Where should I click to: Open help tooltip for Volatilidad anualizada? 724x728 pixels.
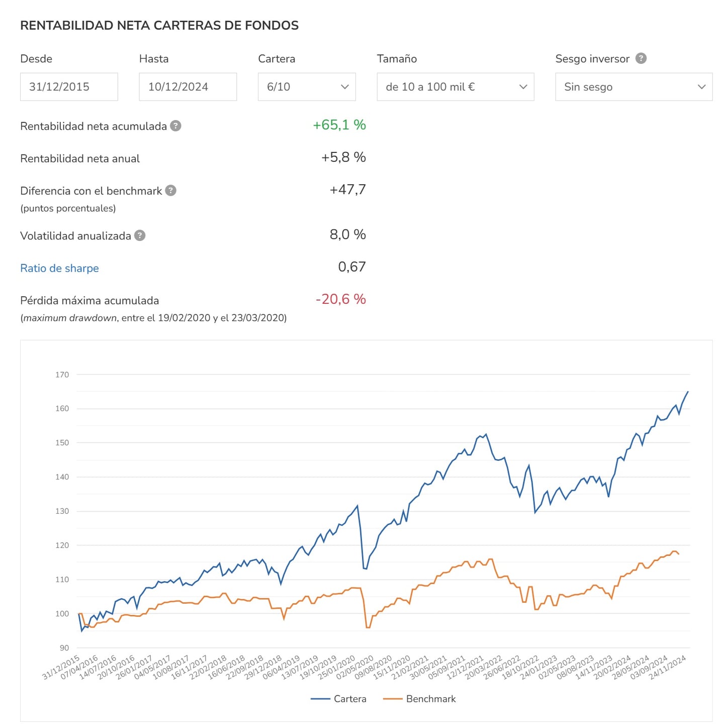pyautogui.click(x=140, y=235)
